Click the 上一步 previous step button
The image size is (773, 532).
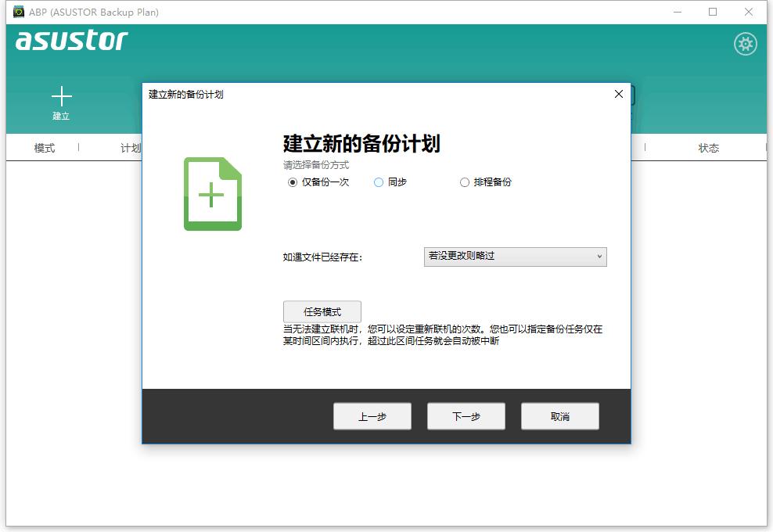(372, 416)
